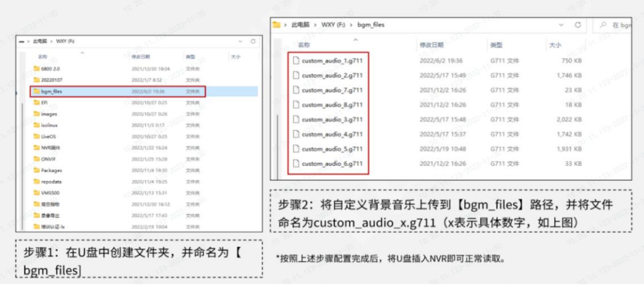Go to WXY (F:) in bgm_files address bar
The height and width of the screenshot is (287, 644).
pyautogui.click(x=333, y=25)
